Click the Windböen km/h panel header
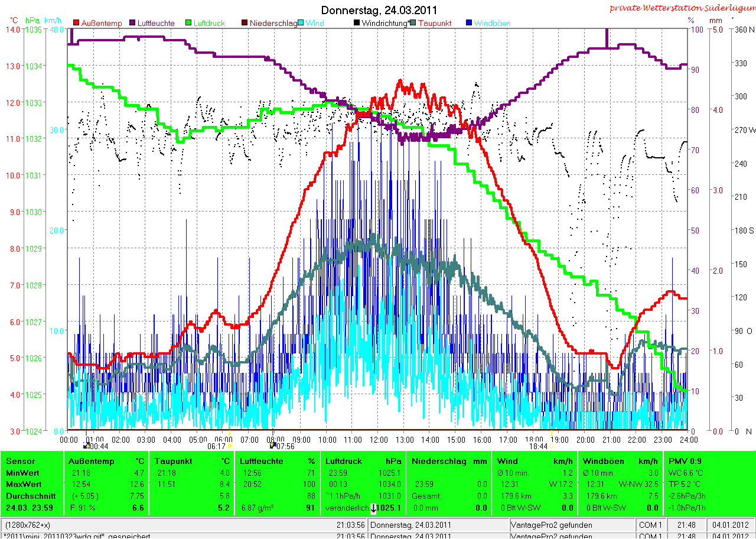The image size is (756, 539). point(620,461)
